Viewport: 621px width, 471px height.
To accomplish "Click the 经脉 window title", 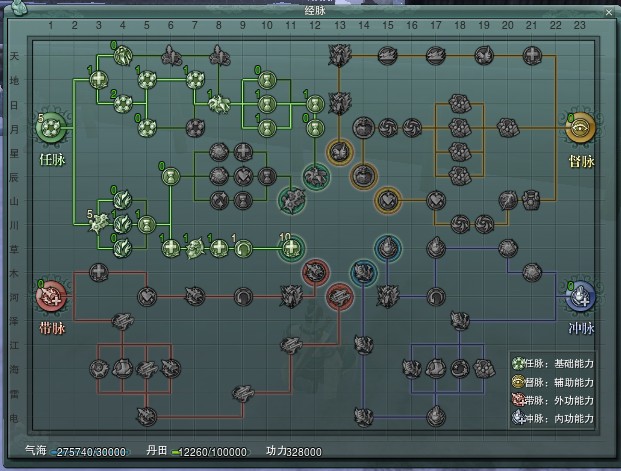I will 314,8.
